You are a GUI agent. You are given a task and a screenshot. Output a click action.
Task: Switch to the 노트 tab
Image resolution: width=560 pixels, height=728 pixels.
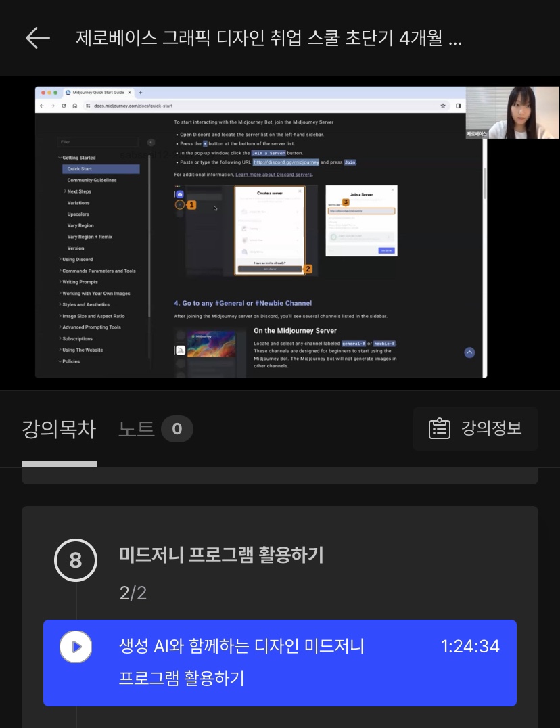(x=137, y=428)
